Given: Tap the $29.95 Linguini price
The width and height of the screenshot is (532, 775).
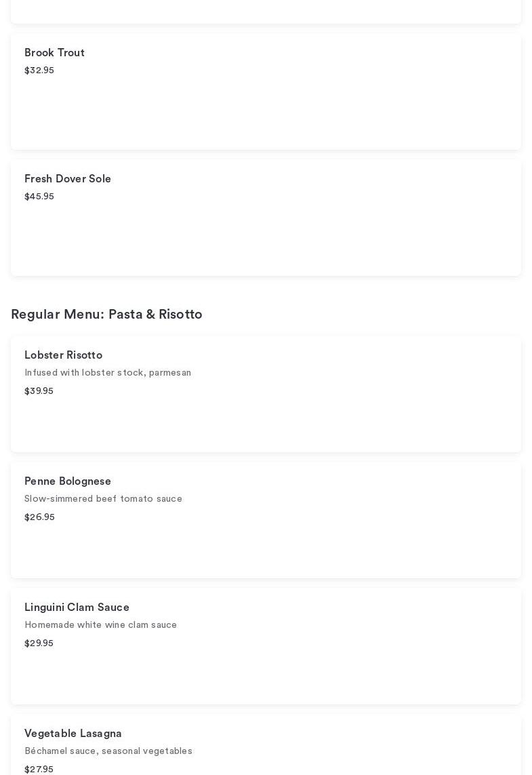Looking at the screenshot, I should point(39,643).
